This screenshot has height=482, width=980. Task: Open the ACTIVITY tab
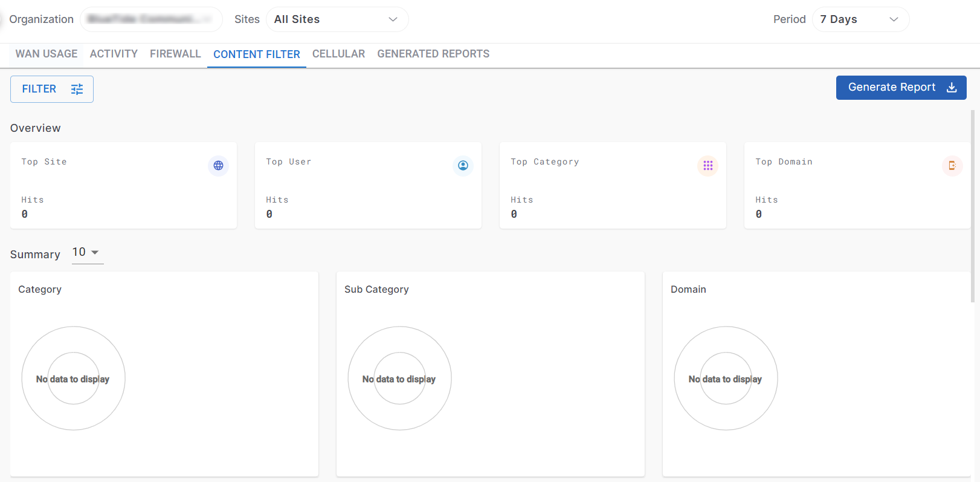[114, 54]
